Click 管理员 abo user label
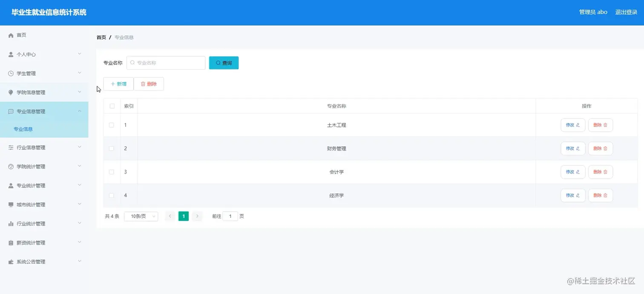This screenshot has height=294, width=644. [593, 12]
